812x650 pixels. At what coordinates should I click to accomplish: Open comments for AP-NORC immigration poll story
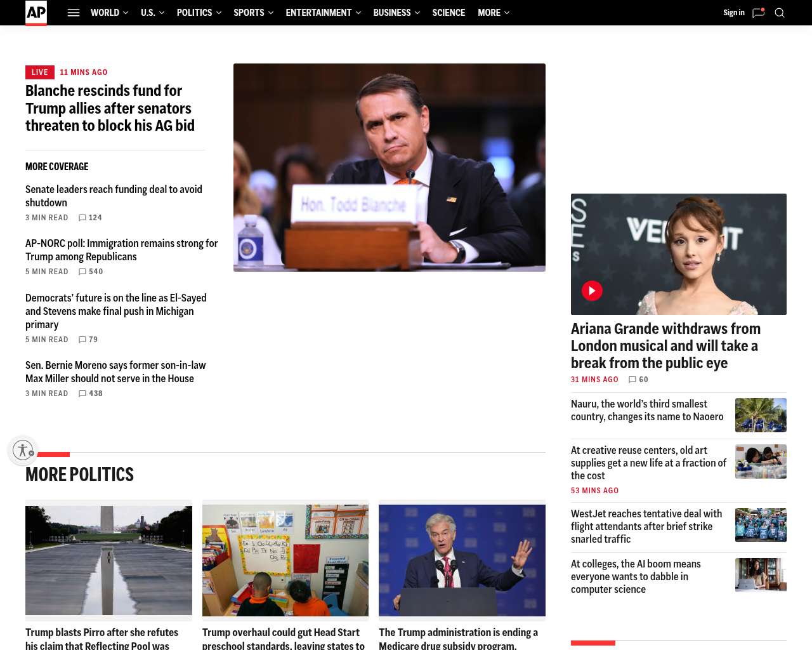(91, 272)
